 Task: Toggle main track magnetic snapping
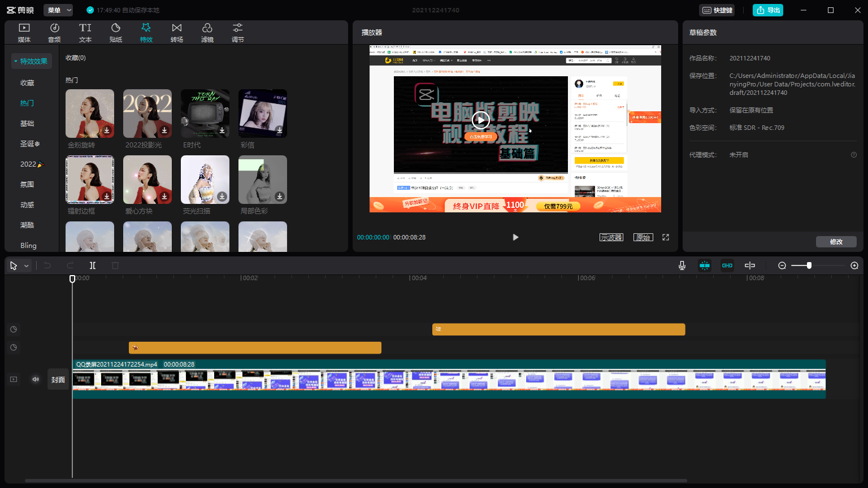coord(705,265)
